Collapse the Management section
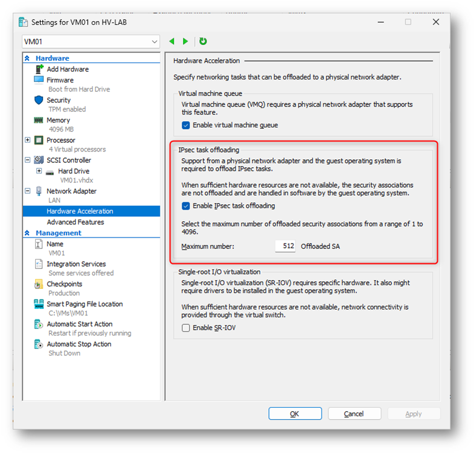 click(x=27, y=233)
